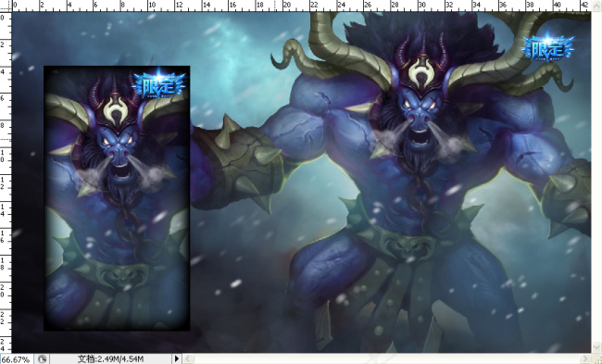Open the status bar black triangle flyout
Screen dimensions: 602x364
click(x=177, y=359)
